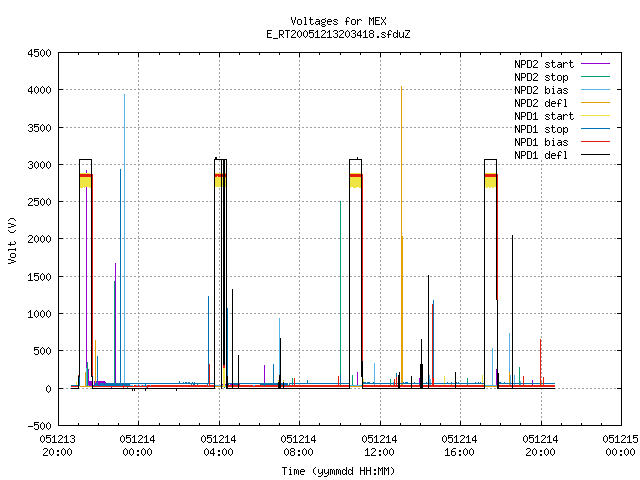Click the yellow NPD1 start legend line
The image size is (640, 480).
(596, 116)
